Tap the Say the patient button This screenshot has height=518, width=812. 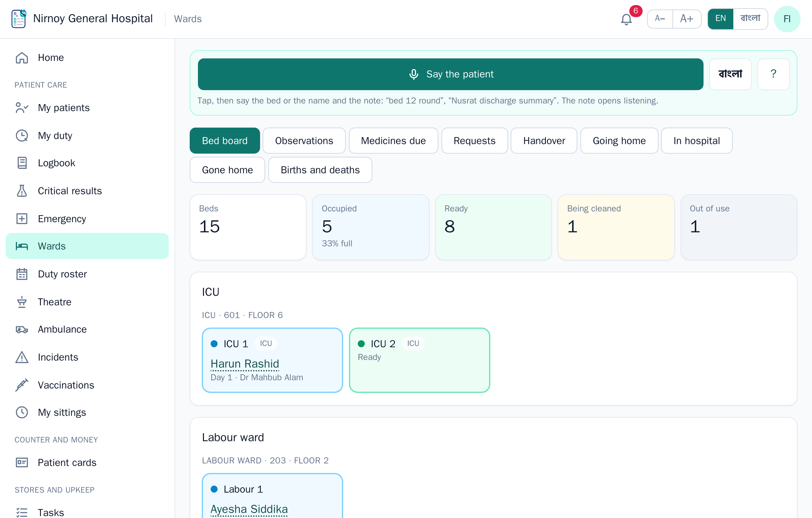click(x=450, y=74)
